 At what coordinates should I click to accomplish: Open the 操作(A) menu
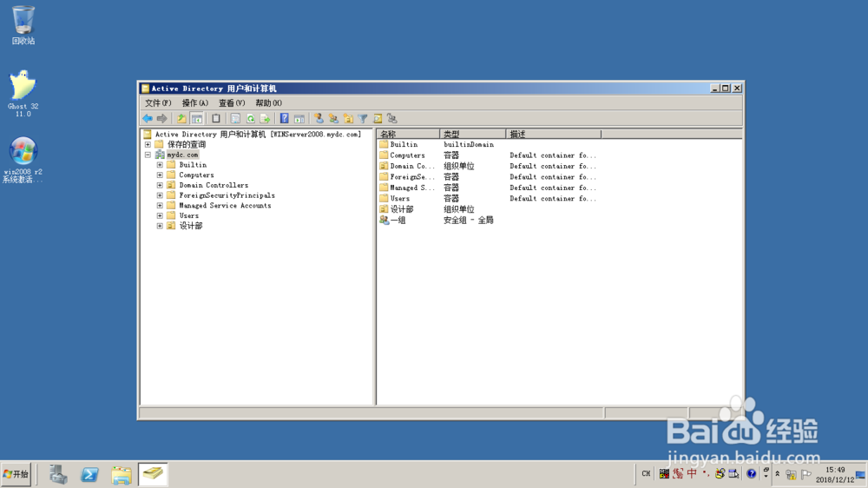194,103
